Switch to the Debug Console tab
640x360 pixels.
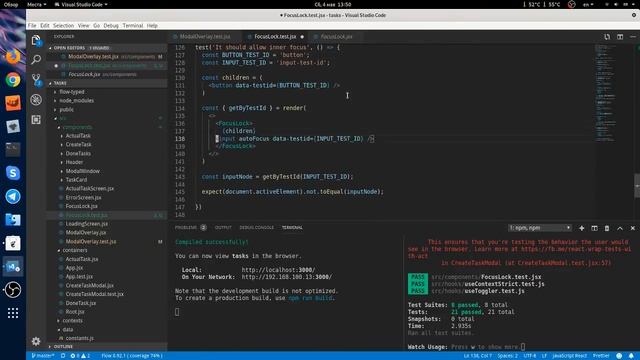[256, 228]
